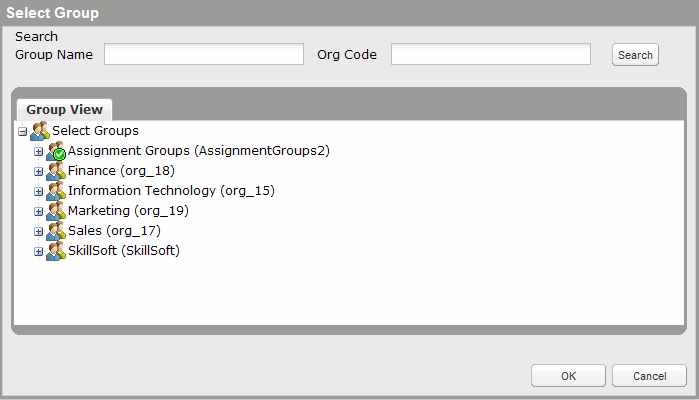Collapse the Select Groups root node
The width and height of the screenshot is (699, 400).
click(x=22, y=132)
